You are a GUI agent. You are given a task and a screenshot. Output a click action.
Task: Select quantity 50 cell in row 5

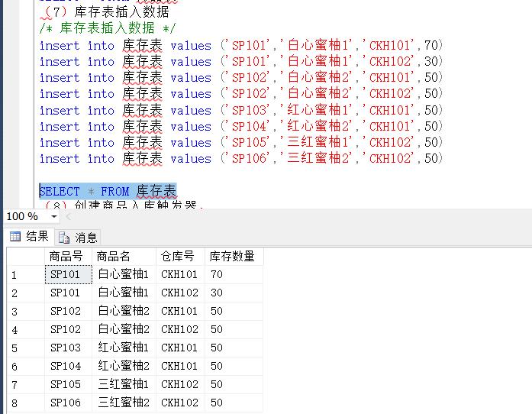pos(234,348)
